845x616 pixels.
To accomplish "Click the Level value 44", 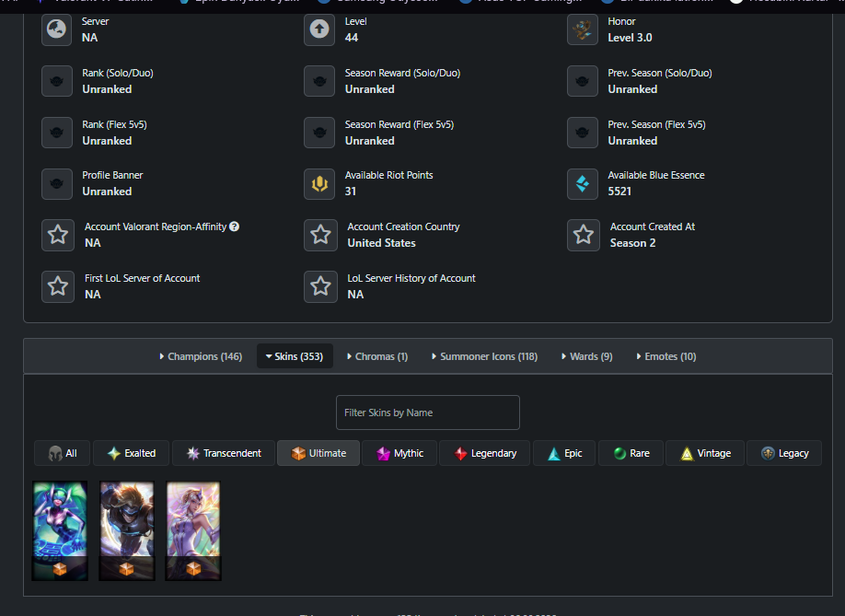I will tap(352, 38).
